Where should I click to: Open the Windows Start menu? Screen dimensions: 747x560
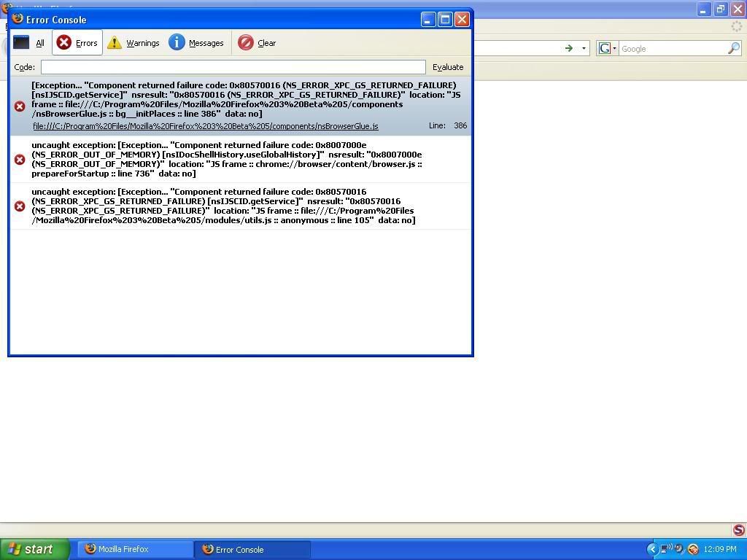[35, 549]
